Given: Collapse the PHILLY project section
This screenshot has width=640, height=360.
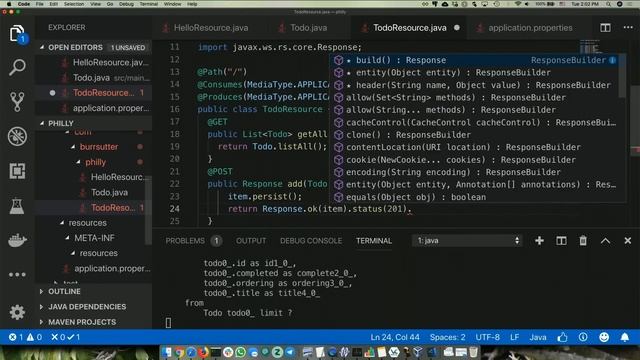Looking at the screenshot, I should pos(94,123).
